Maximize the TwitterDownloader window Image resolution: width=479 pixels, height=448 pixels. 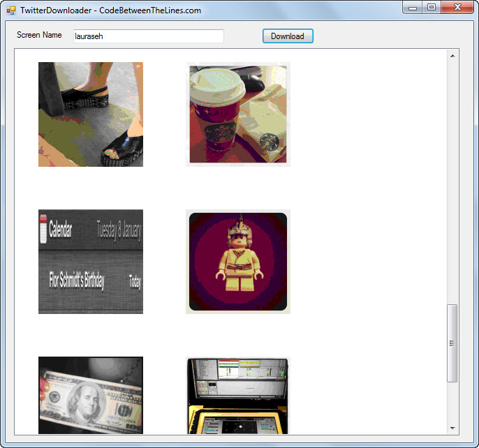click(x=432, y=8)
